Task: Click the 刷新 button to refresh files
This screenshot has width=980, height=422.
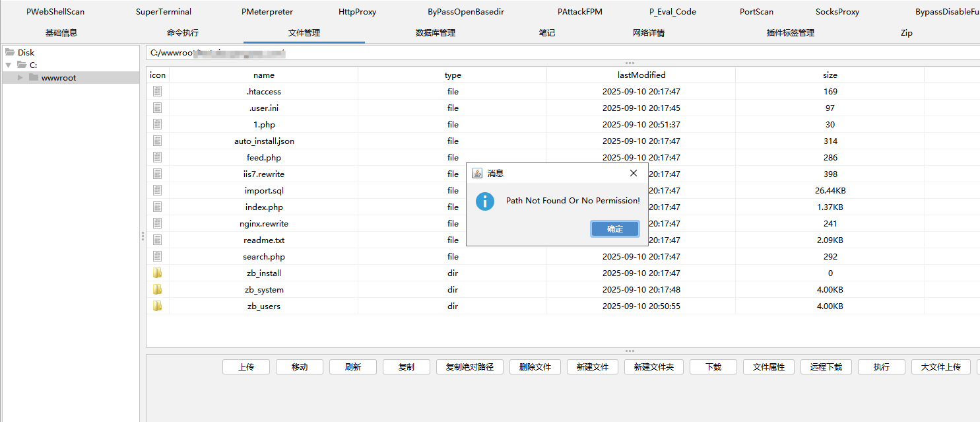Action: (352, 367)
